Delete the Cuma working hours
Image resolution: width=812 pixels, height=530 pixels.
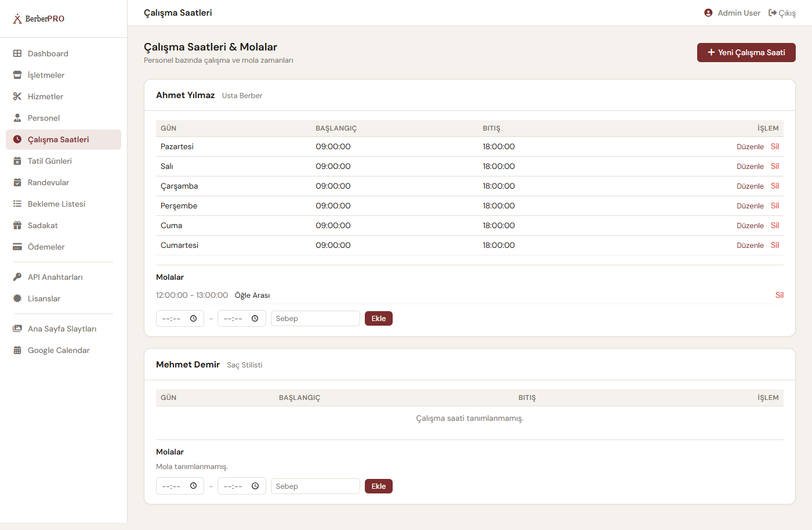[775, 226]
